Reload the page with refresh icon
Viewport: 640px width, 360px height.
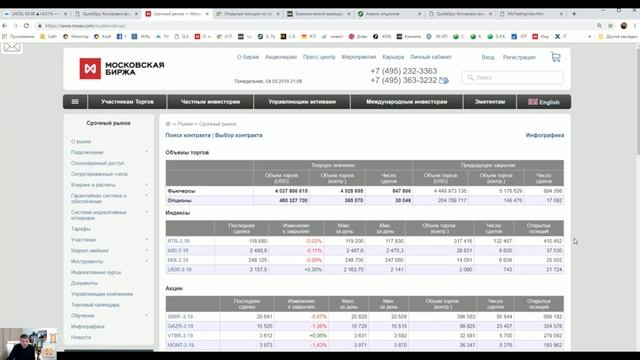click(26, 25)
